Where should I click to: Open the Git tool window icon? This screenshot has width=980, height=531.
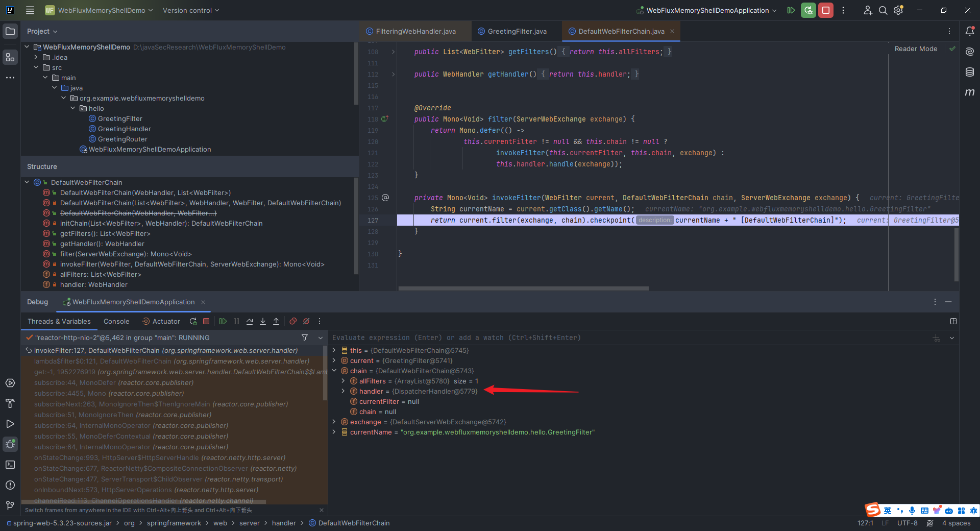click(x=10, y=505)
